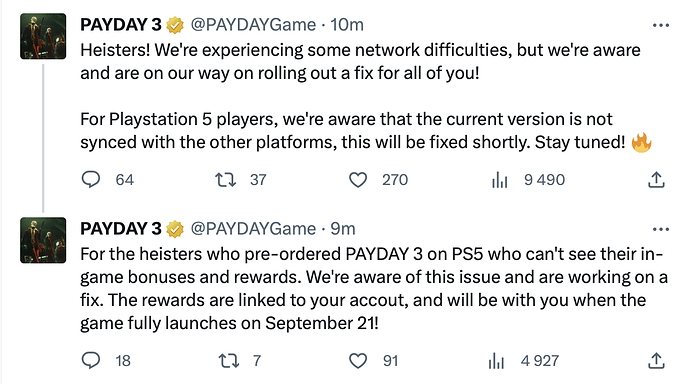690x384 pixels.
Task: Reply to the PS5 pre-order tweet
Action: (x=91, y=360)
